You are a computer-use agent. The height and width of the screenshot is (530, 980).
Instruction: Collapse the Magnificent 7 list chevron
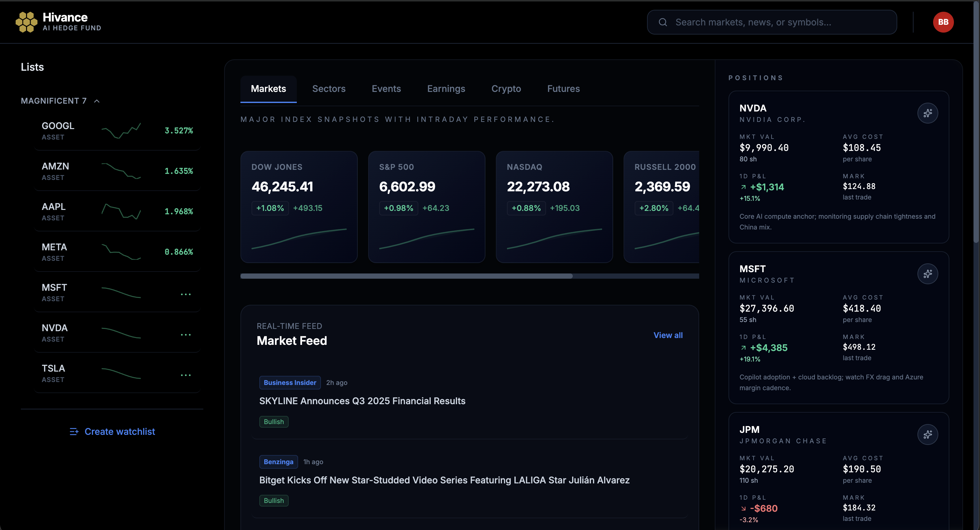(x=97, y=101)
